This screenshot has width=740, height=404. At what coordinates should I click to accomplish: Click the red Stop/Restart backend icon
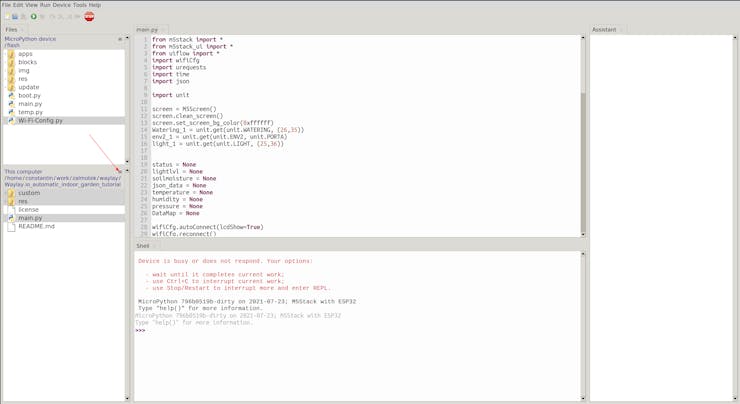click(x=89, y=17)
